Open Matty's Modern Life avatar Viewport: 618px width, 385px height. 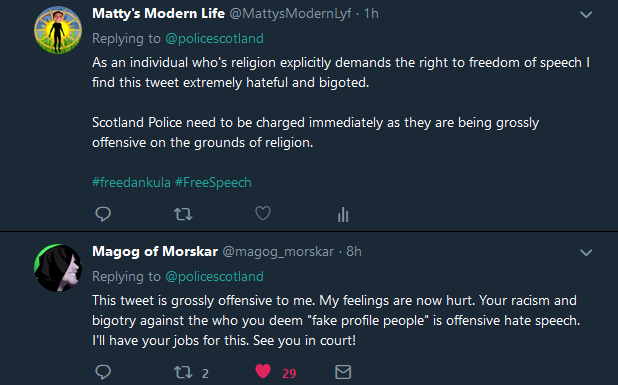click(x=58, y=30)
